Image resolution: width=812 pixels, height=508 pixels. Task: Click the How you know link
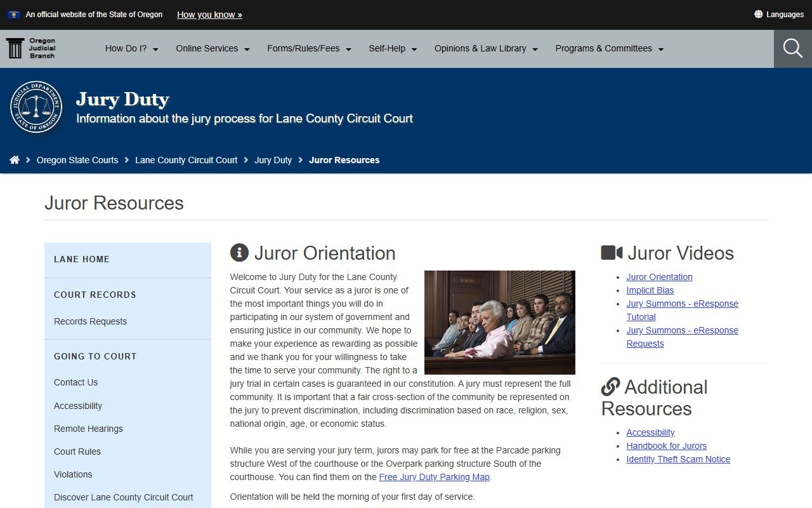pos(209,15)
